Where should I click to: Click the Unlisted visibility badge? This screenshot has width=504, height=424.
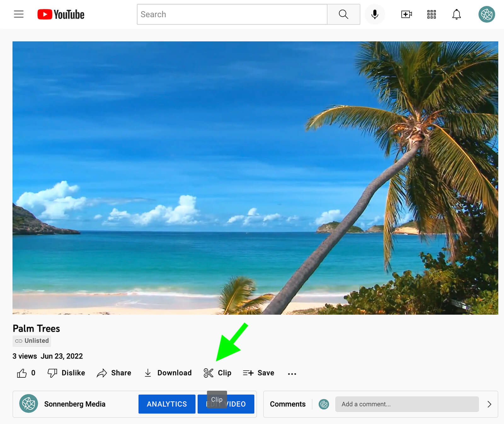point(32,341)
